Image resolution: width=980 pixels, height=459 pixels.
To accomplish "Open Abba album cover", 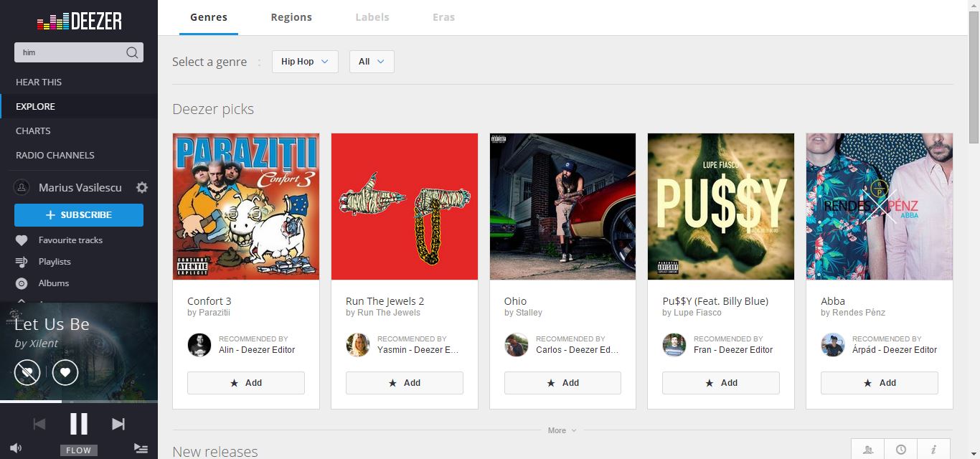I will tap(880, 207).
